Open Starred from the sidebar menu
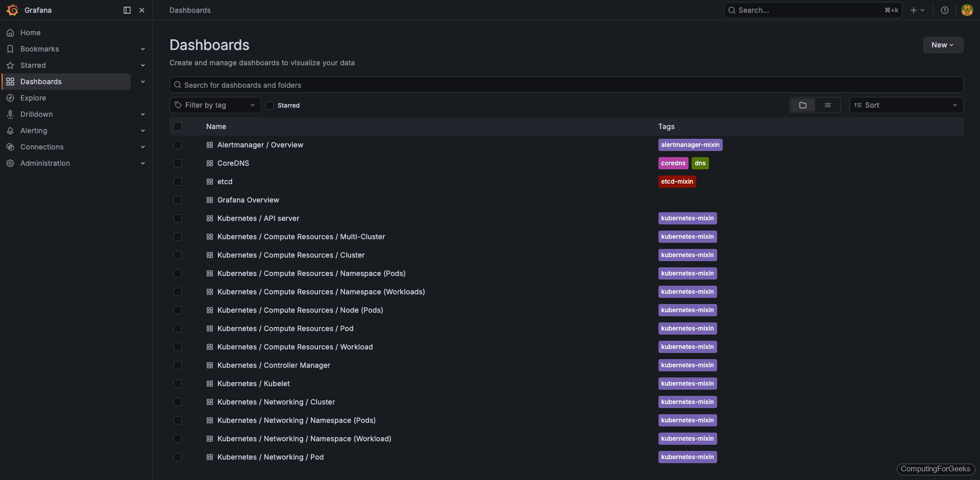The height and width of the screenshot is (480, 980). point(33,65)
